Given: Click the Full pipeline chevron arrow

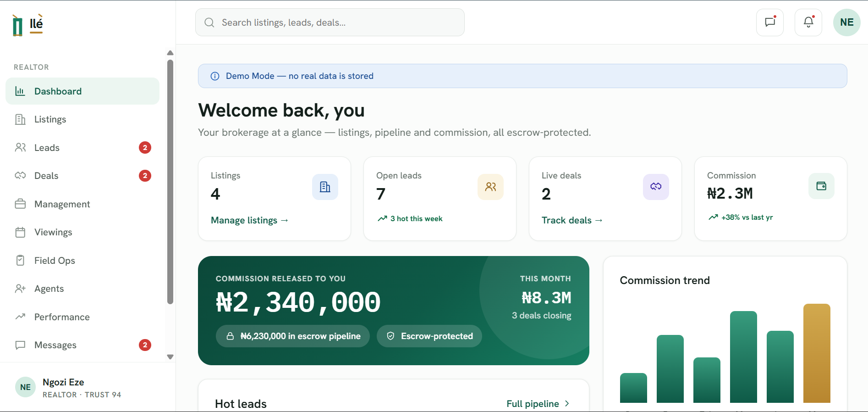Looking at the screenshot, I should click(x=567, y=404).
